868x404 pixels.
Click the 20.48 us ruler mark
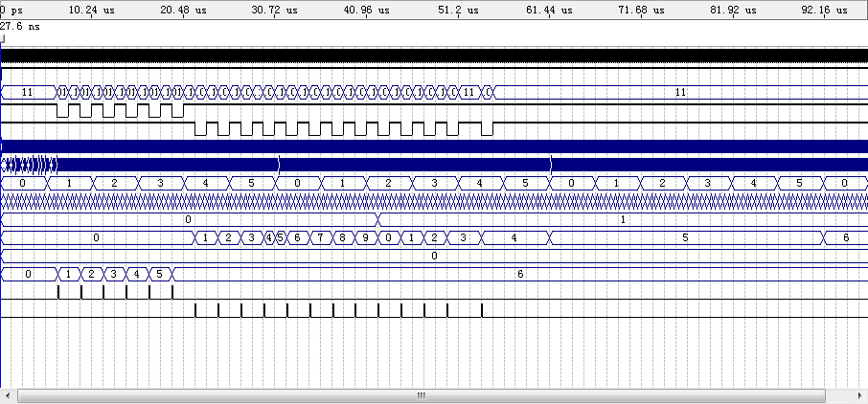tap(183, 10)
